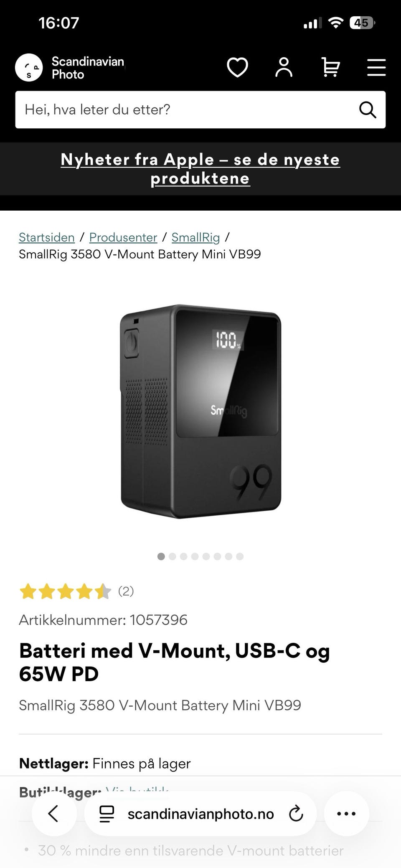Open the browser three-dots menu
401x868 pixels.
point(346,814)
